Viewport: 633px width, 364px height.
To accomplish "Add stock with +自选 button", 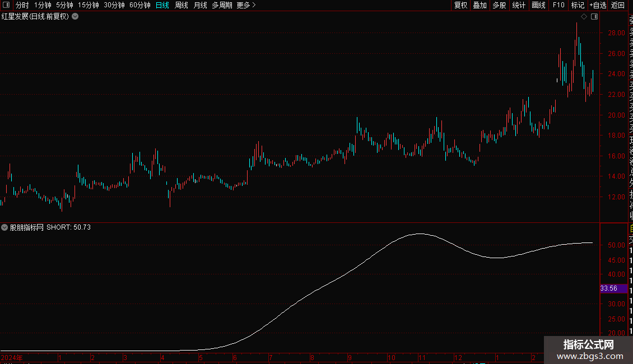I will coord(598,5).
